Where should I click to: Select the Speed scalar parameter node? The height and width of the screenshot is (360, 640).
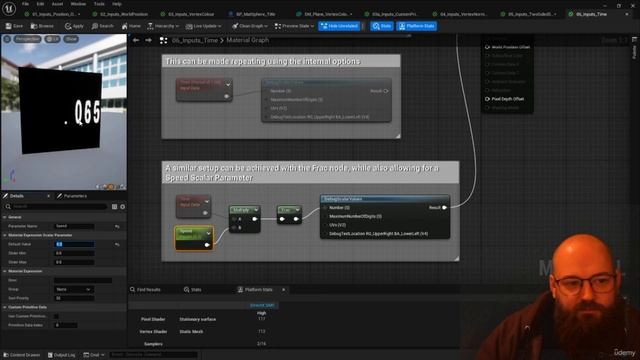click(x=194, y=238)
